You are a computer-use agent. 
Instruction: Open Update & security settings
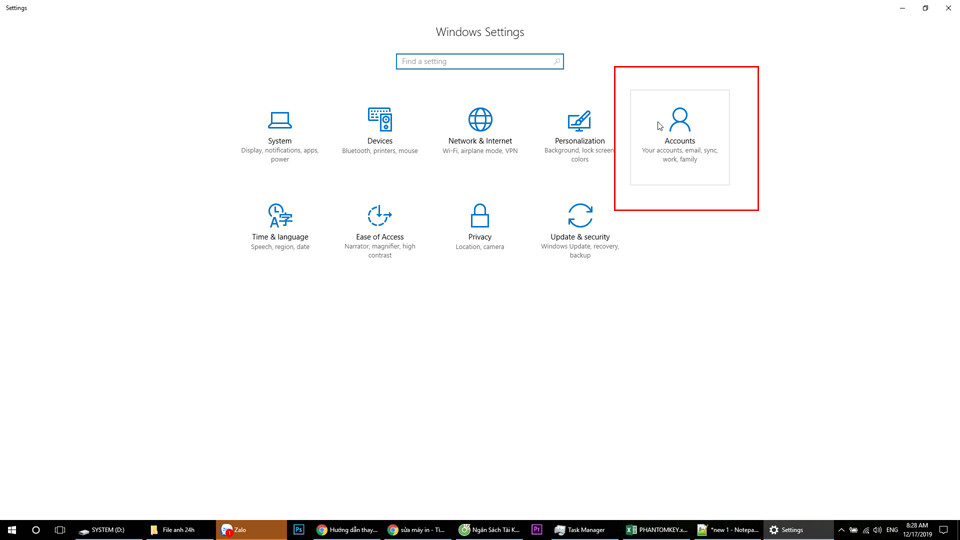(580, 231)
